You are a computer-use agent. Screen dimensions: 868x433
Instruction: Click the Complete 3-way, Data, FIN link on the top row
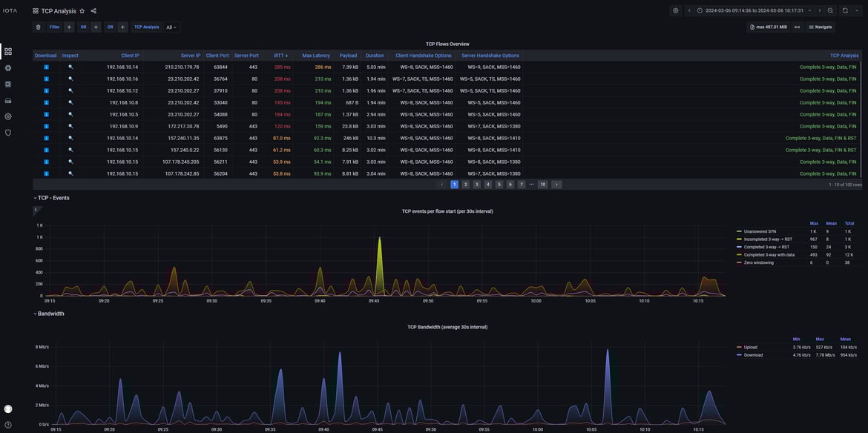(x=829, y=65)
